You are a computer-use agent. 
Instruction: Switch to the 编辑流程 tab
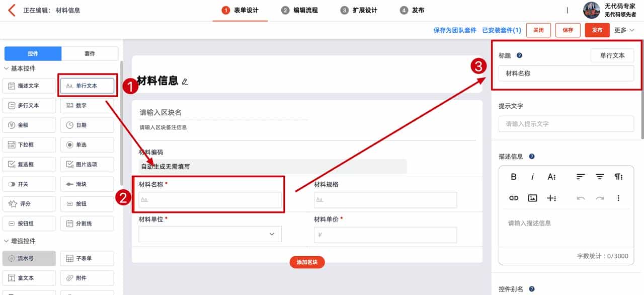pyautogui.click(x=304, y=10)
